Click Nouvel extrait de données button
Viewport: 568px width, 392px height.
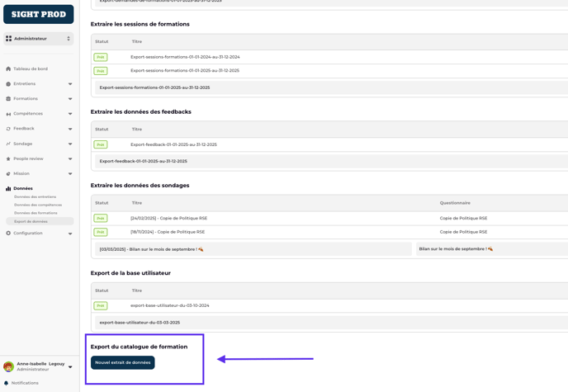coord(123,362)
